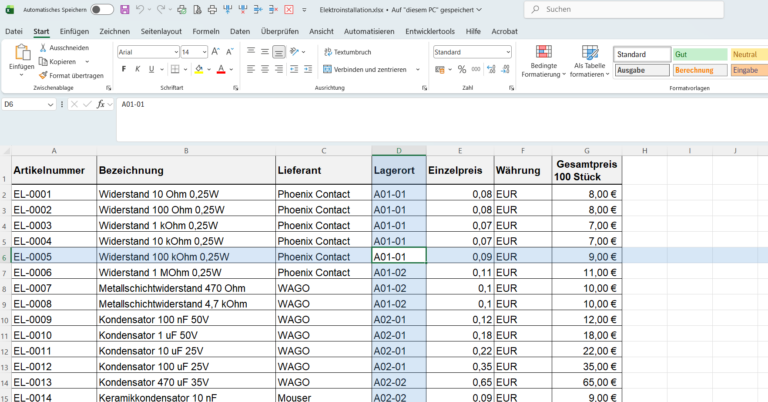Apply the Berechnung cell style
This screenshot has height=402, width=768.
click(700, 70)
